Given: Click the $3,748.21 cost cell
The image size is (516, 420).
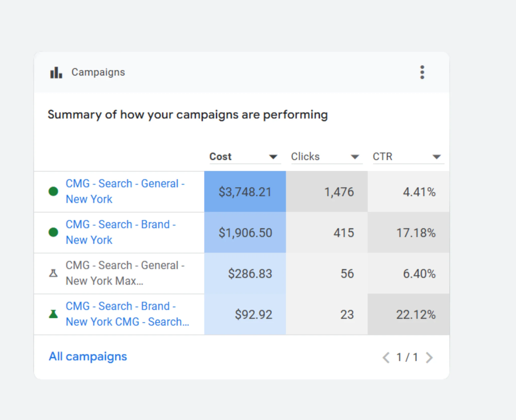Looking at the screenshot, I should pyautogui.click(x=245, y=192).
